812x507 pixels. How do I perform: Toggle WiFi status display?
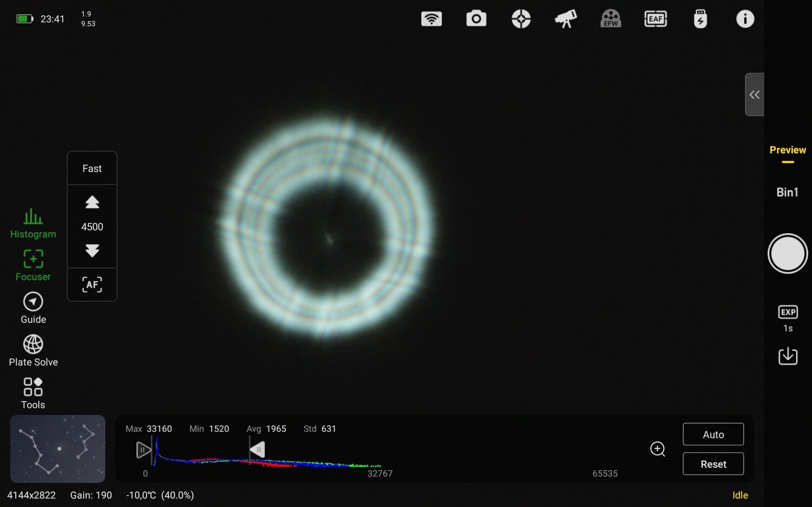[431, 18]
